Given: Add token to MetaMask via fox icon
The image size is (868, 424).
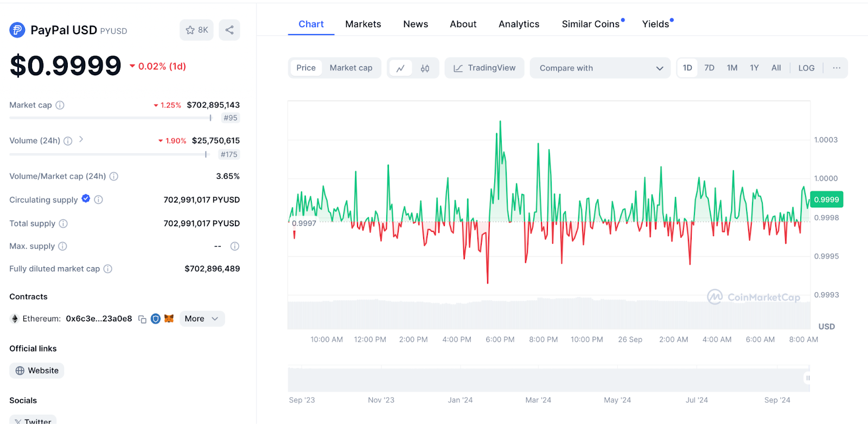Looking at the screenshot, I should (x=169, y=319).
